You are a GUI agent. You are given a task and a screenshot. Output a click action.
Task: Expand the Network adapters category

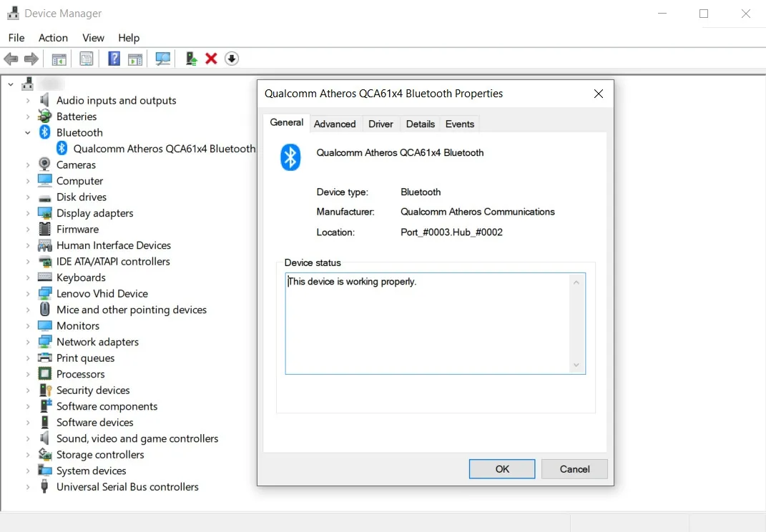tap(27, 342)
